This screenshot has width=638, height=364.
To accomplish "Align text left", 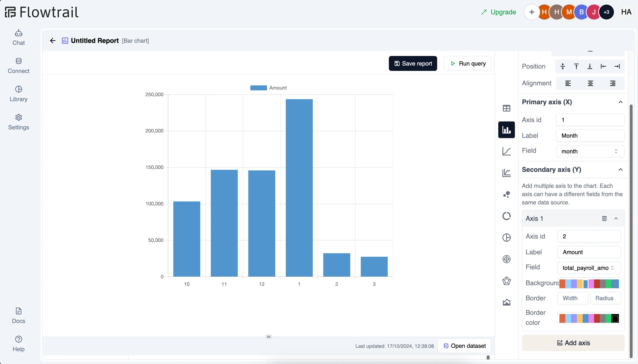I will (568, 83).
